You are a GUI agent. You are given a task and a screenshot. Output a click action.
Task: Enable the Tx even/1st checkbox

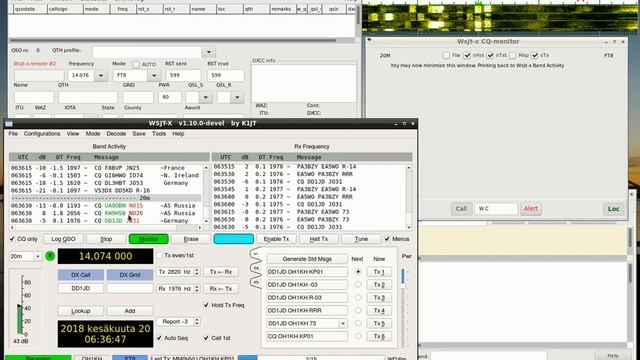click(x=160, y=256)
